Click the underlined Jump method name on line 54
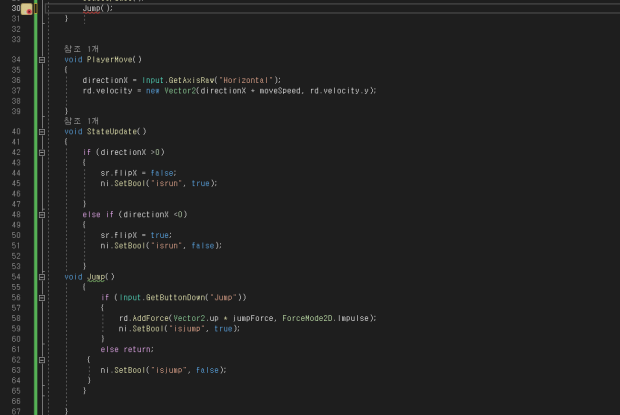 [96, 276]
